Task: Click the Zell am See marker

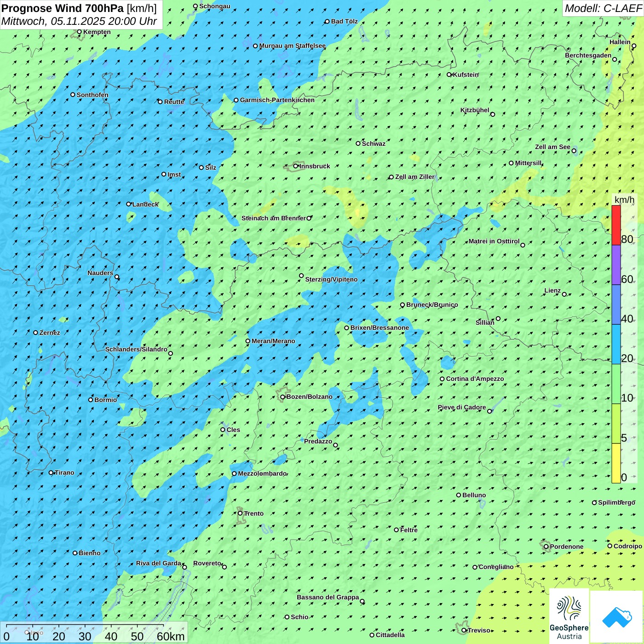Action: coord(574,150)
